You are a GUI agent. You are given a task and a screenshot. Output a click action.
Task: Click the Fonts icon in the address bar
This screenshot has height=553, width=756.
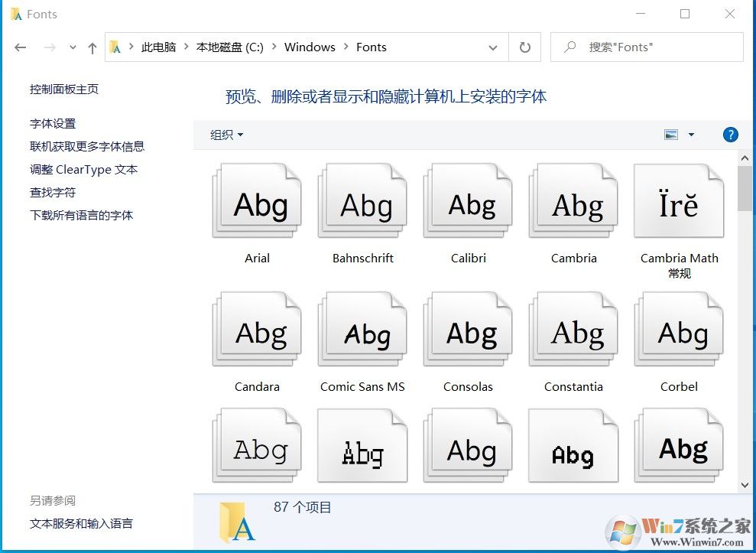(x=116, y=47)
